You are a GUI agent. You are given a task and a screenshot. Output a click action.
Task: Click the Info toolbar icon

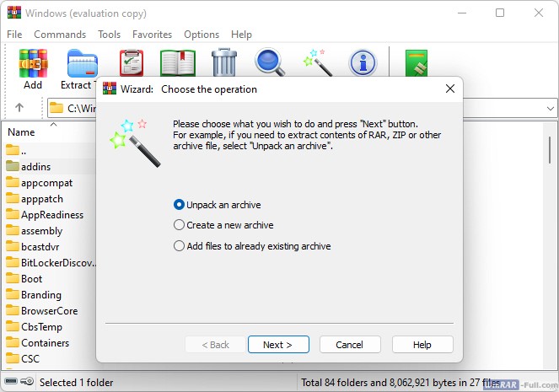coord(363,63)
